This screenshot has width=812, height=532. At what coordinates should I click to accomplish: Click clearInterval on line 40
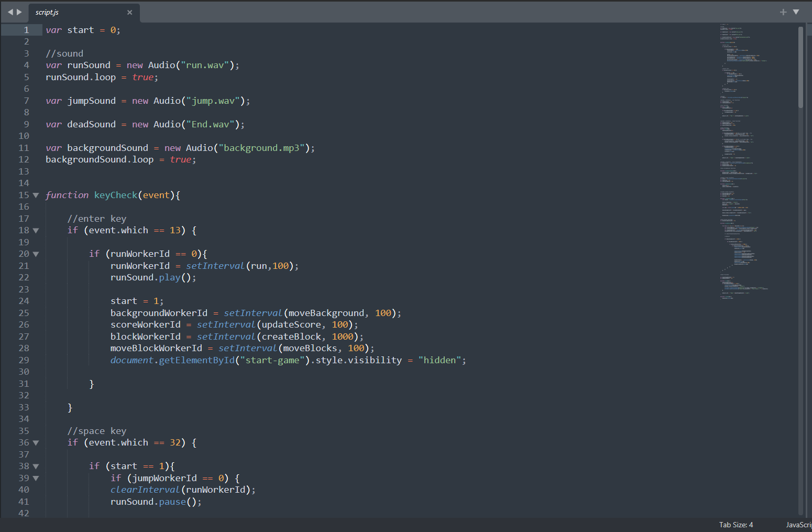145,490
